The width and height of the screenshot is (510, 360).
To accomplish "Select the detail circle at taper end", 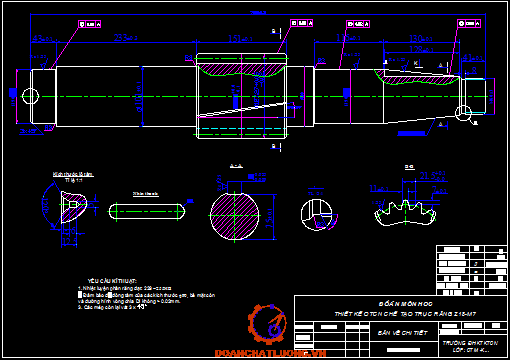I will (463, 113).
